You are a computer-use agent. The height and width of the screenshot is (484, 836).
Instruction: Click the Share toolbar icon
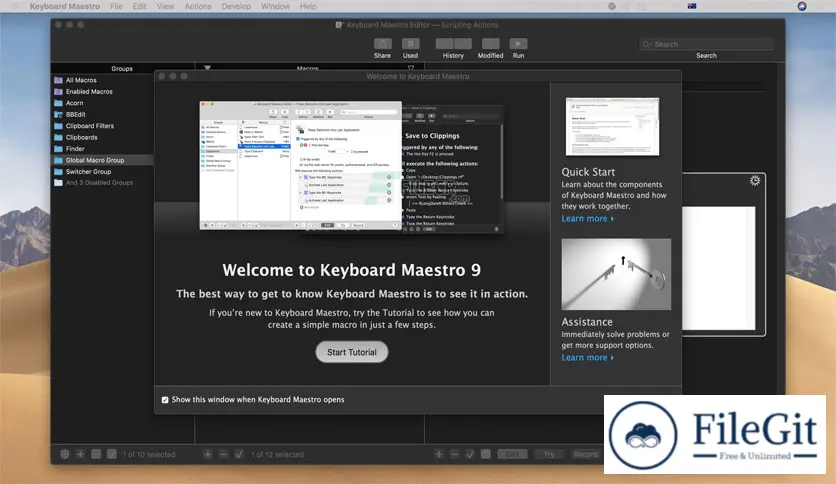click(382, 44)
